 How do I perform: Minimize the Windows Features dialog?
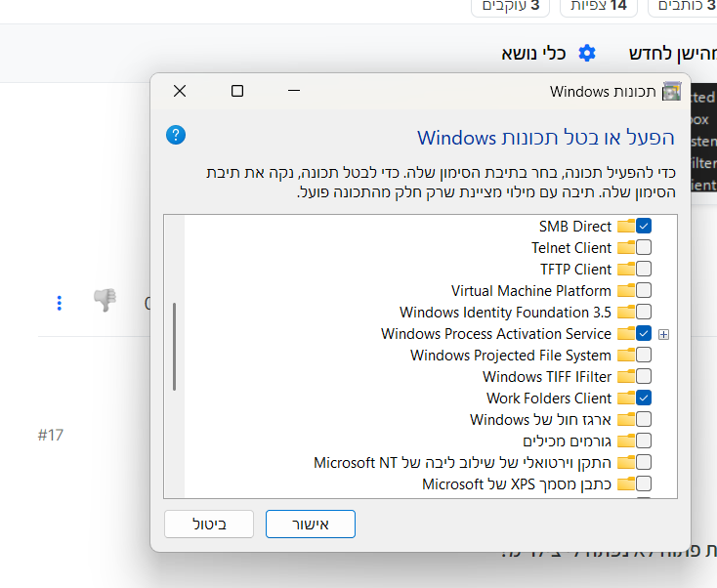tap(294, 91)
